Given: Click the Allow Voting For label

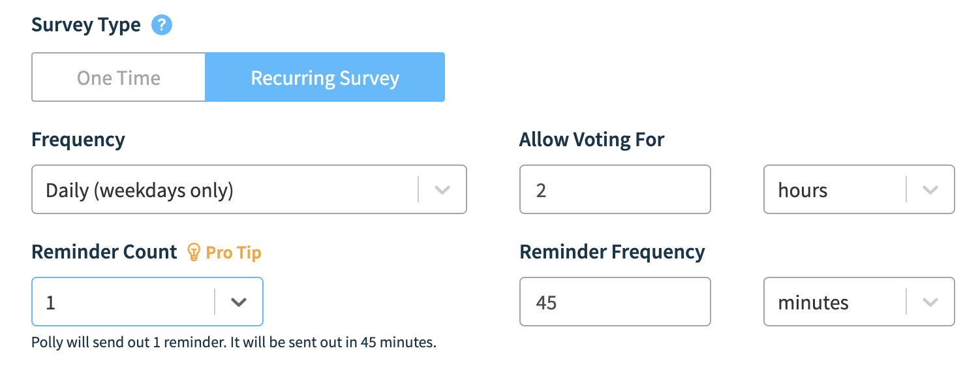Looking at the screenshot, I should 592,140.
